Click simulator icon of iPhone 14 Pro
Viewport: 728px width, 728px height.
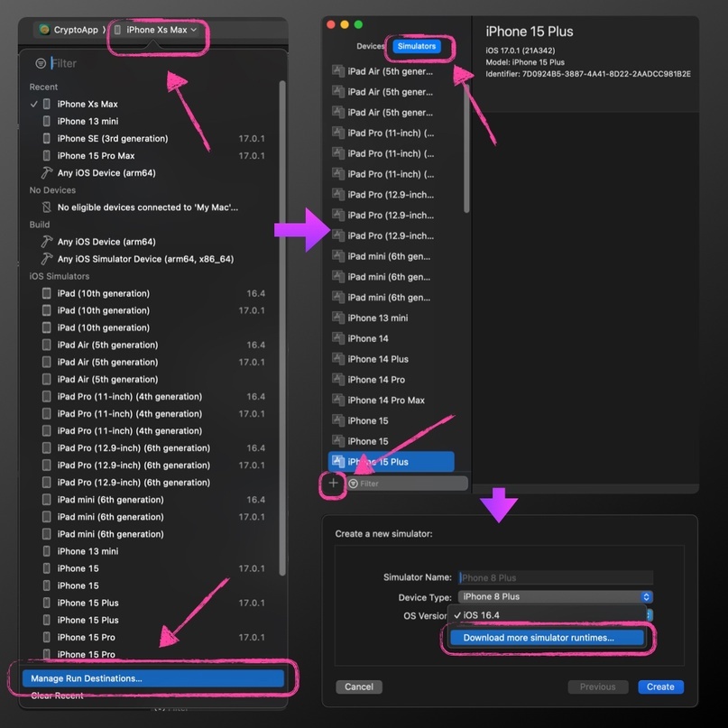click(x=338, y=379)
